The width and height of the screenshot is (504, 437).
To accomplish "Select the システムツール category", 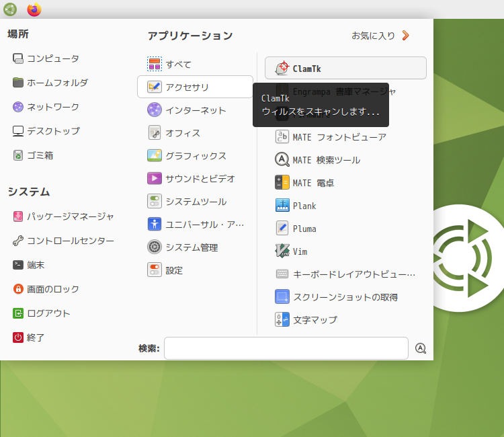I will [195, 201].
